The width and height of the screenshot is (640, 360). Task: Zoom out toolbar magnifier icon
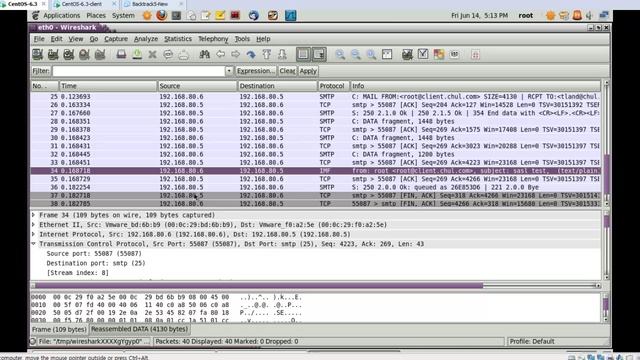(x=356, y=54)
